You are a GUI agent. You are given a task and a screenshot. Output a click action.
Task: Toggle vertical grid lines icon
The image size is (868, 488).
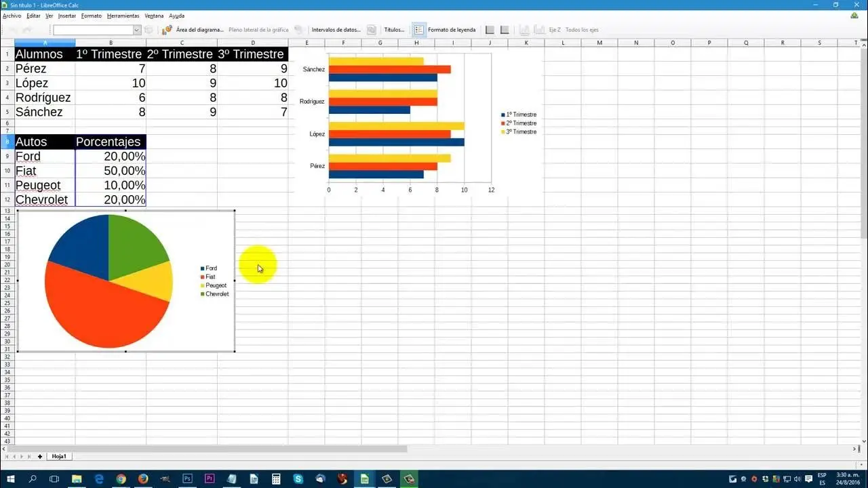pyautogui.click(x=505, y=30)
